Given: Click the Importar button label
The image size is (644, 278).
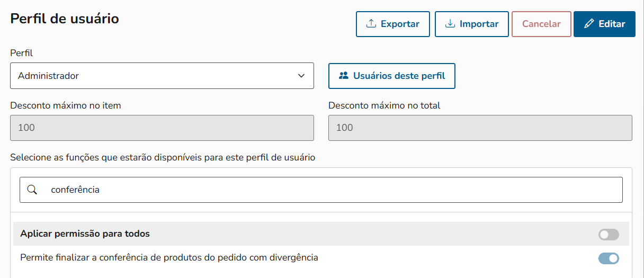Looking at the screenshot, I should [x=479, y=24].
